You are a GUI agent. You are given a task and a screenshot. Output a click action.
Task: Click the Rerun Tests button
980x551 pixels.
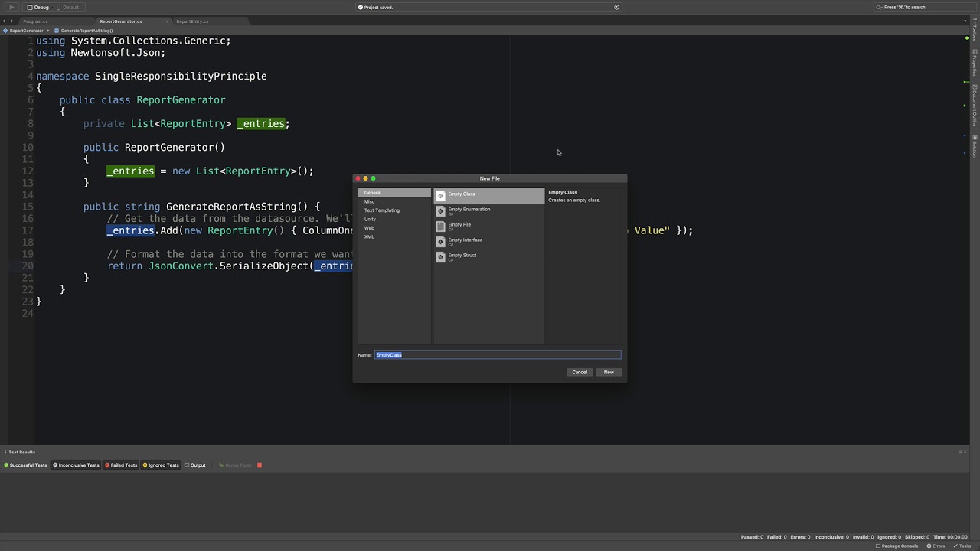(x=235, y=465)
